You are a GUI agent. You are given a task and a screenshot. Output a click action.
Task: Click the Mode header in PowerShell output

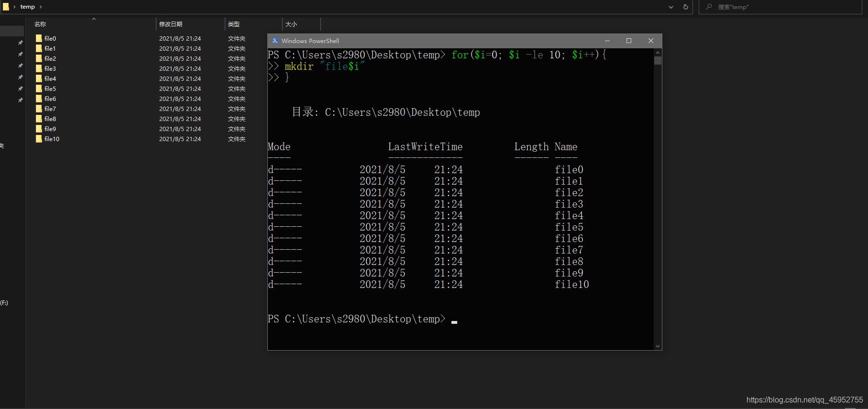279,146
